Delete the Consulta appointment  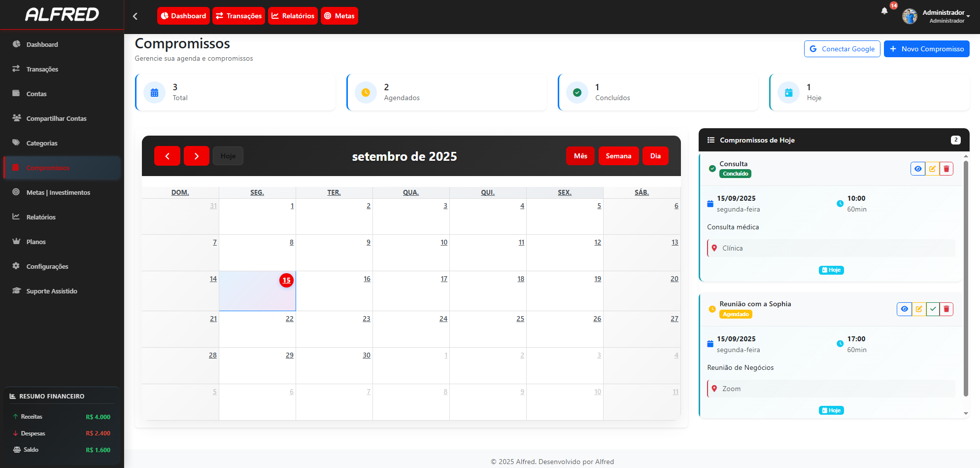(946, 169)
